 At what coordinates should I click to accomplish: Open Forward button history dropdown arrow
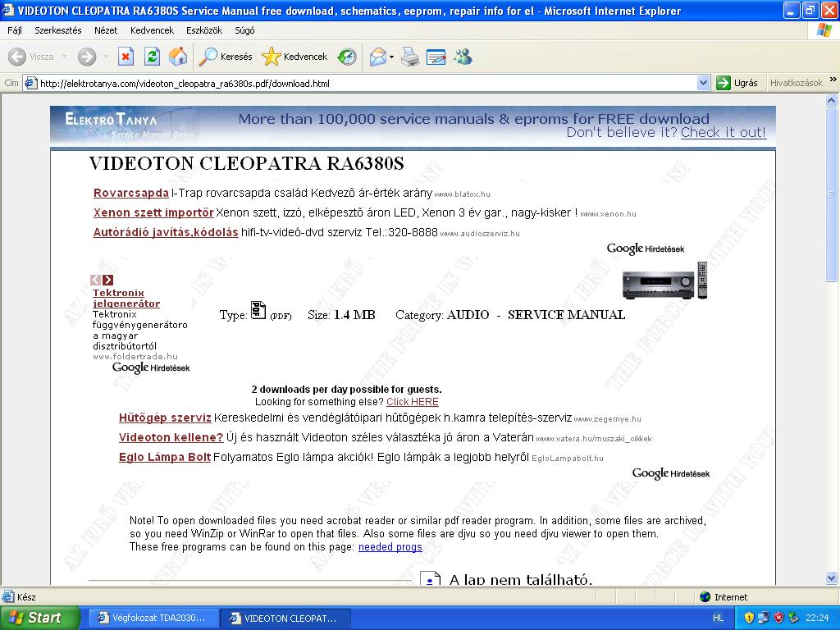click(x=106, y=57)
